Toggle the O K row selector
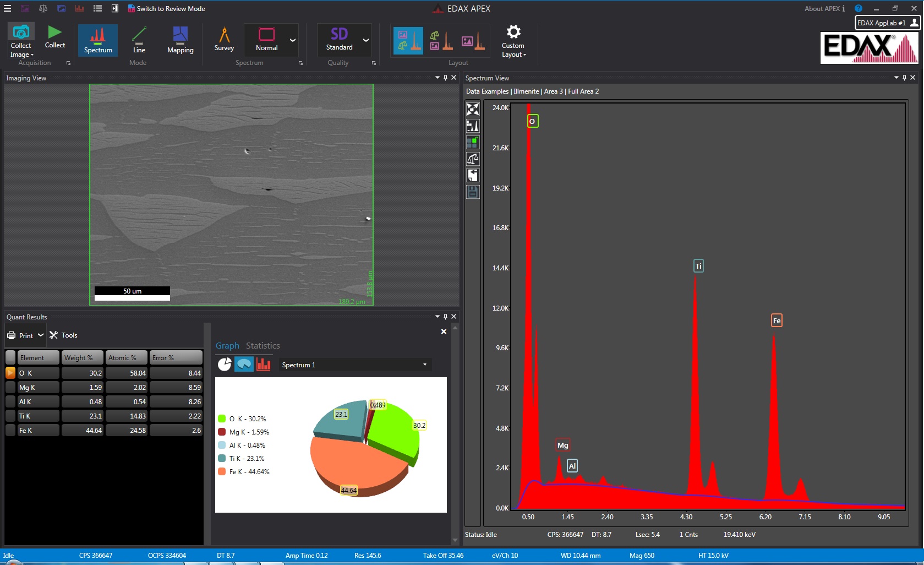Viewport: 924px width, 565px height. pyautogui.click(x=10, y=373)
